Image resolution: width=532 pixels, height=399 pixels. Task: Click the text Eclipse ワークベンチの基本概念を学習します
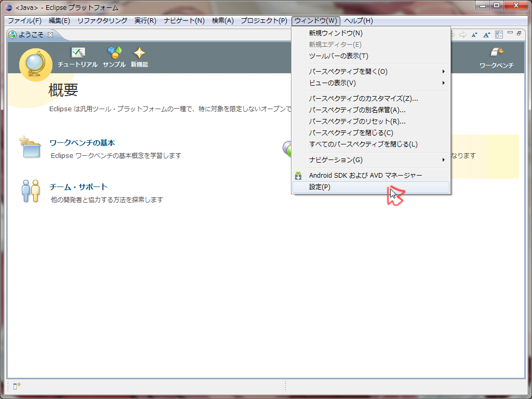(x=116, y=156)
